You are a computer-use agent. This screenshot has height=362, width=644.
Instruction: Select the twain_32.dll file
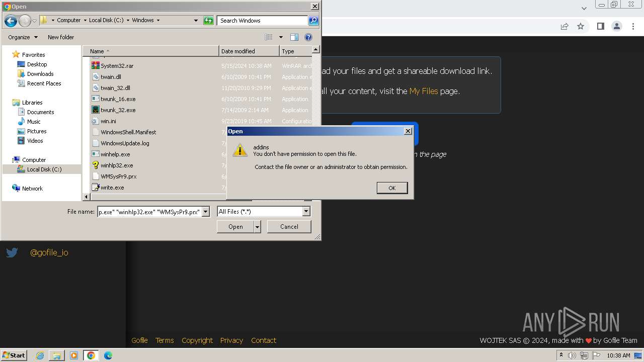click(x=115, y=88)
